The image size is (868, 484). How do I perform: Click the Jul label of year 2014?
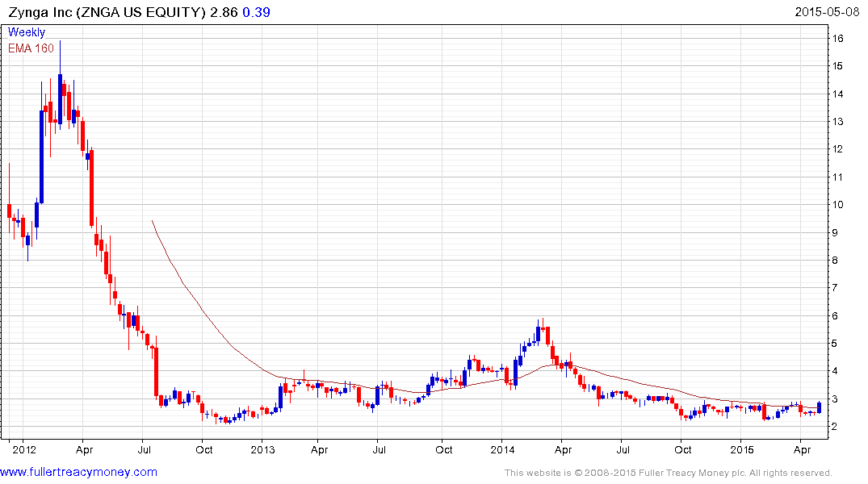[623, 449]
